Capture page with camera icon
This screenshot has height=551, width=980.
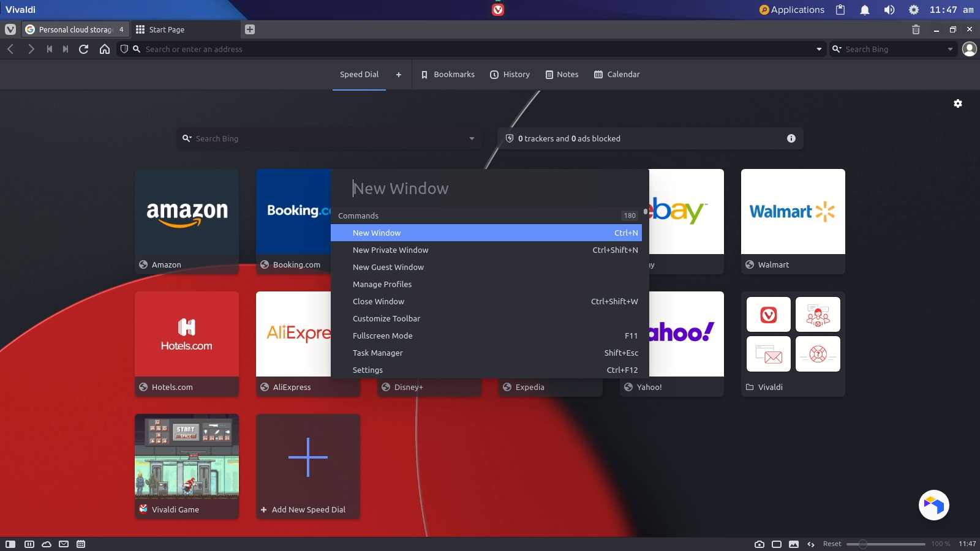[759, 544]
